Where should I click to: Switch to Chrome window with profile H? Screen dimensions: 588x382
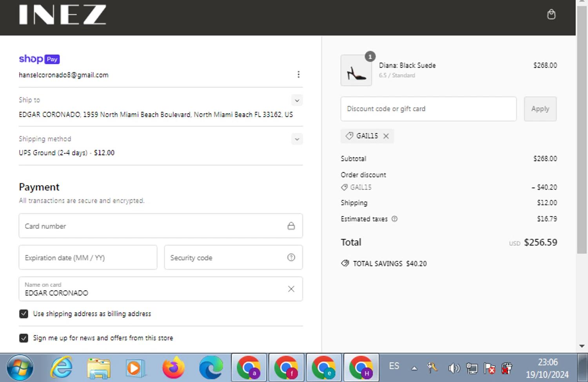click(361, 368)
